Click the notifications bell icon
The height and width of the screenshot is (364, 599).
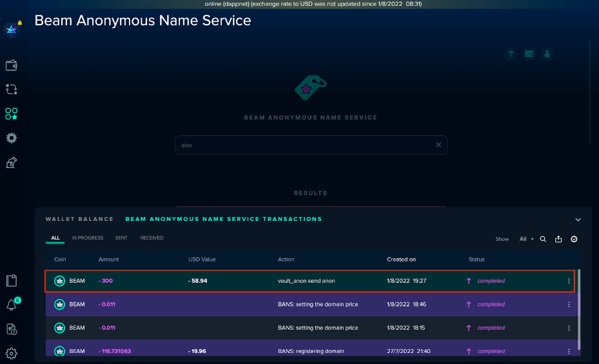(x=11, y=305)
